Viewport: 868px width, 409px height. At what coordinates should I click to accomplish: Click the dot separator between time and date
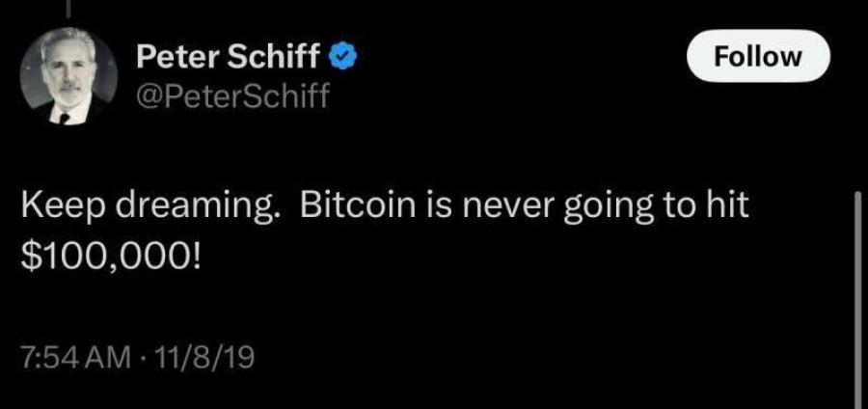point(145,359)
